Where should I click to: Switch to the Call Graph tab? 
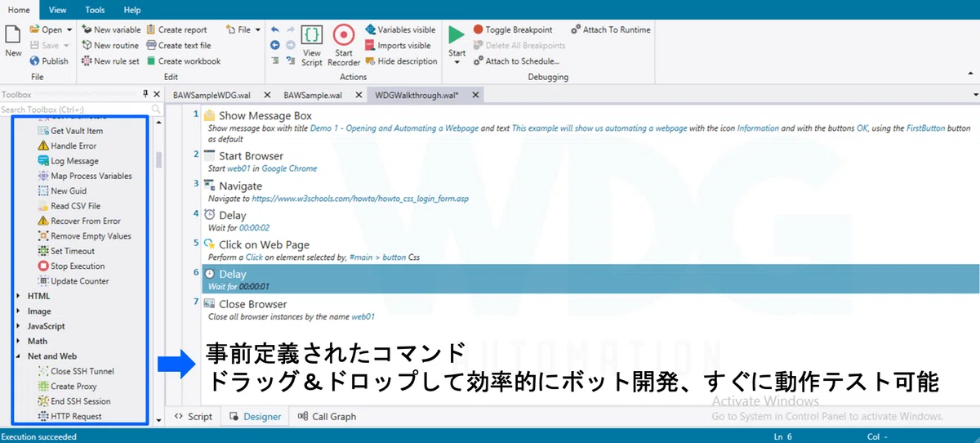[x=327, y=416]
